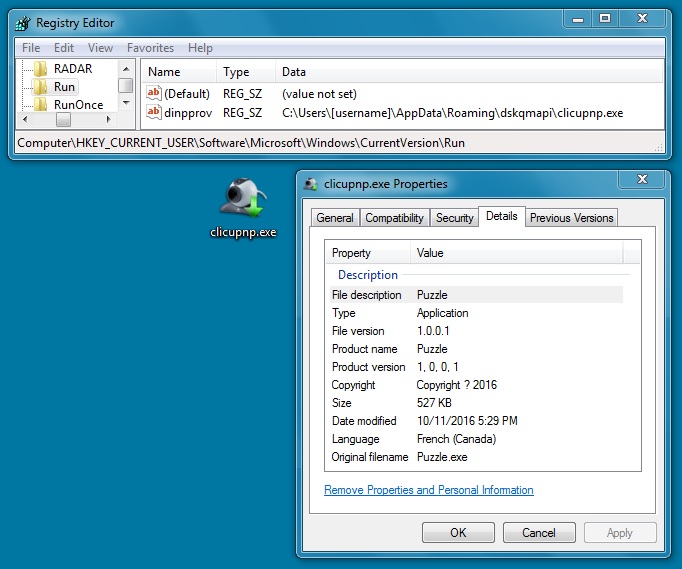Click the Value column header

pyautogui.click(x=517, y=253)
